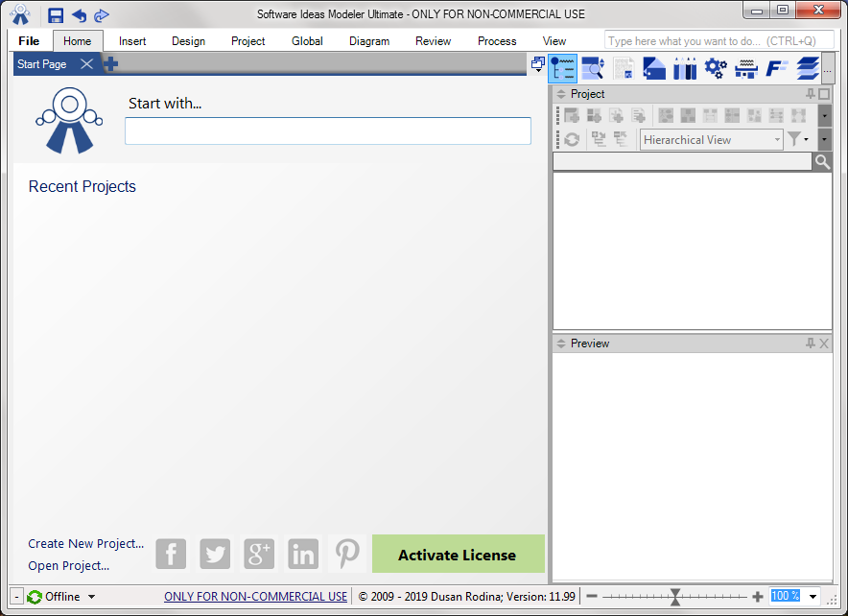Click the Twitter icon on the Start Page
This screenshot has height=616, width=848.
pos(215,554)
